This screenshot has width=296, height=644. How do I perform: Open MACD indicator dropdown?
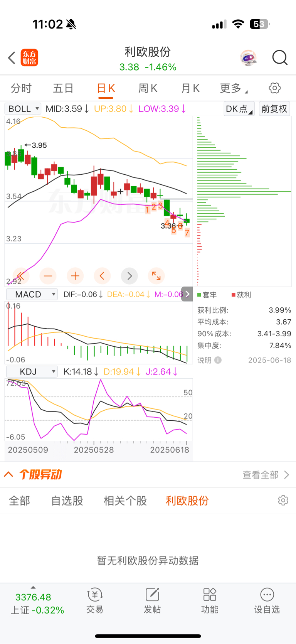[x=32, y=294]
